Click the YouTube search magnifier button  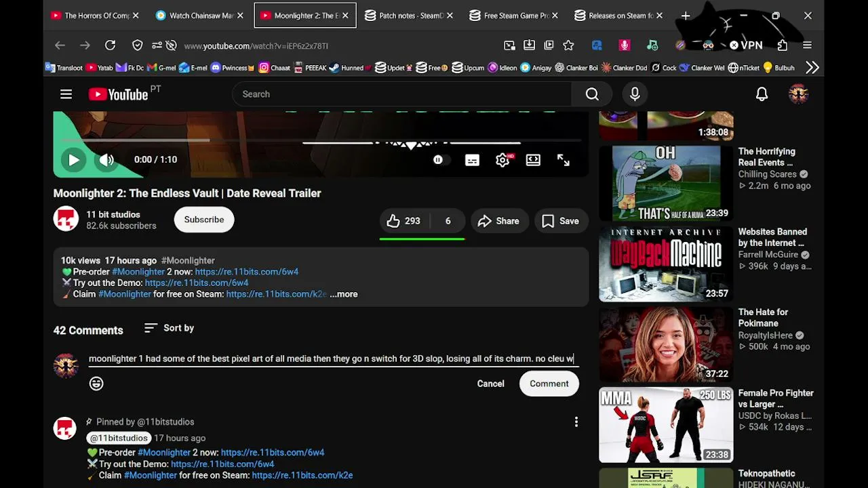[592, 94]
